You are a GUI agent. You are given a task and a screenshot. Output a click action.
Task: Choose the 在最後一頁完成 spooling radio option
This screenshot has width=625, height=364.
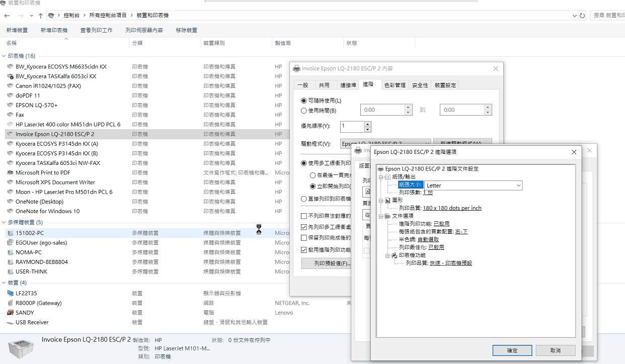click(x=312, y=175)
